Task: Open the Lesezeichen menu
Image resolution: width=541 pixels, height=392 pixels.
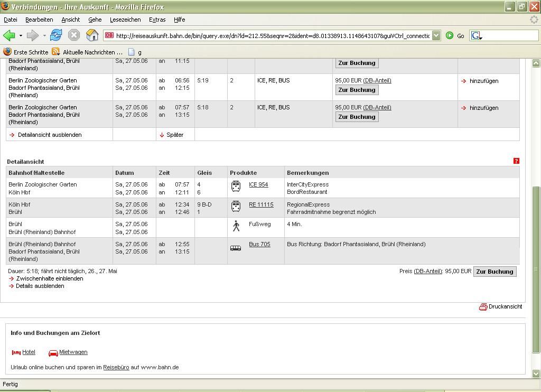Action: pos(125,20)
